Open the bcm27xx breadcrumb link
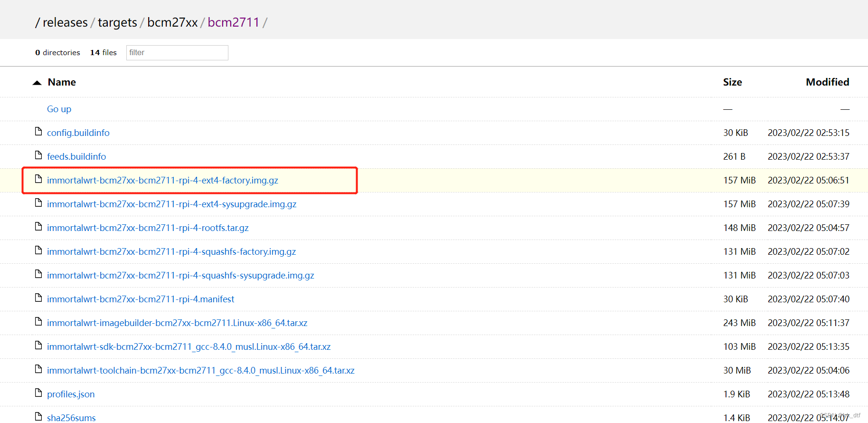This screenshot has height=423, width=868. (x=172, y=22)
